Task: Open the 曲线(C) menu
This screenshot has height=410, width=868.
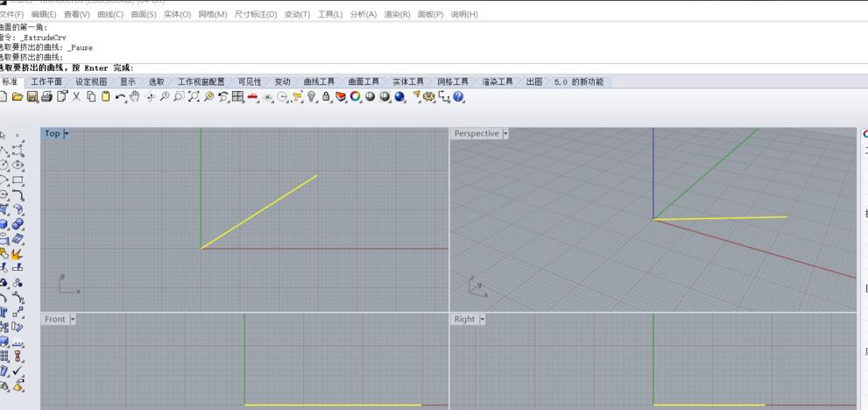Action: pyautogui.click(x=110, y=14)
